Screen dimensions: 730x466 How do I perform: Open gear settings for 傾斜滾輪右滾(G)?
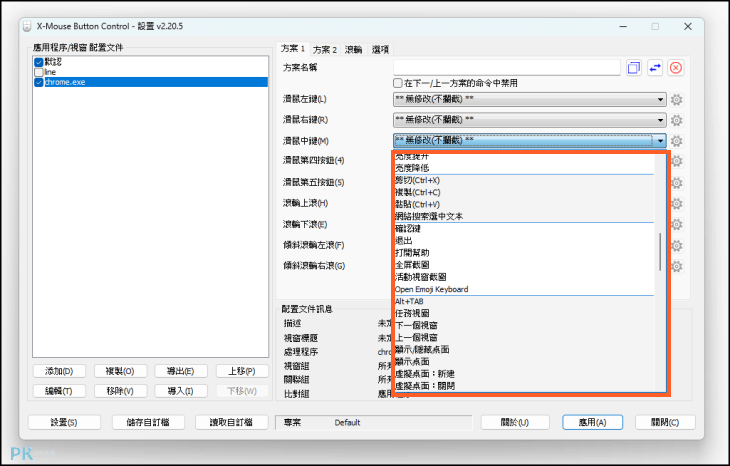click(x=676, y=266)
